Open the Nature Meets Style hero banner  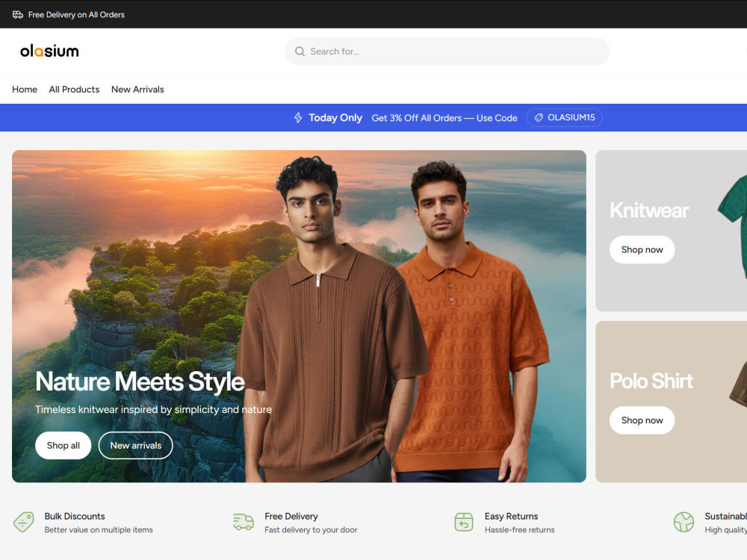pos(300,316)
